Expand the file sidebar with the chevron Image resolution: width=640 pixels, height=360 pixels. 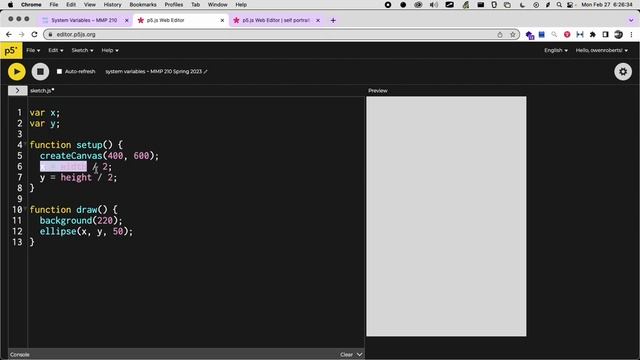[x=17, y=91]
